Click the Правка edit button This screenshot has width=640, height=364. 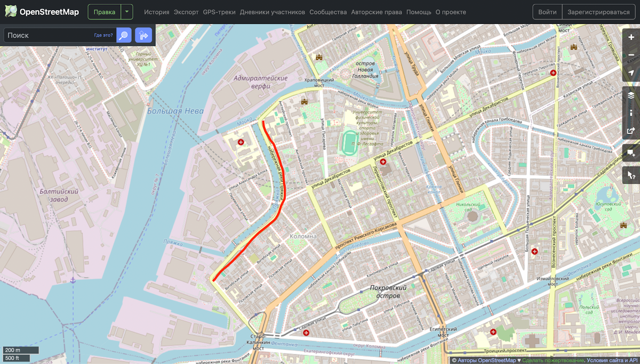(105, 12)
